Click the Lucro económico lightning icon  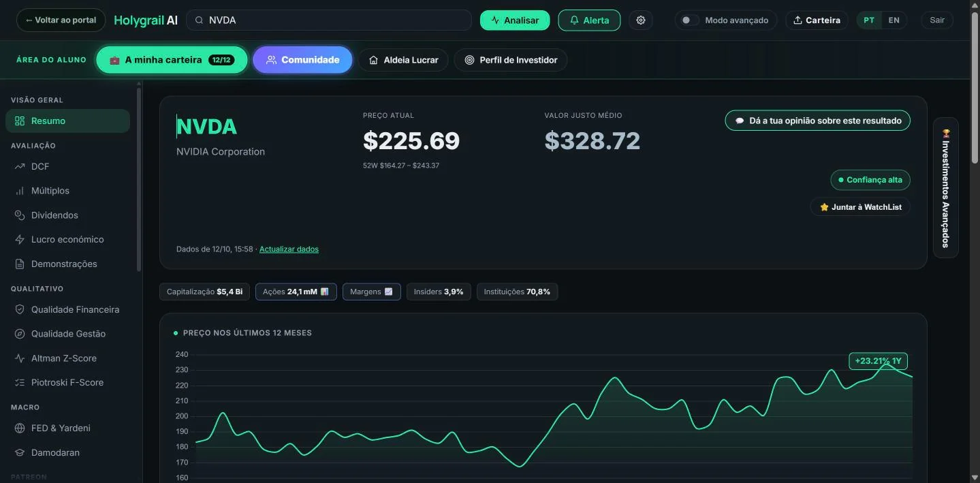[x=20, y=240]
